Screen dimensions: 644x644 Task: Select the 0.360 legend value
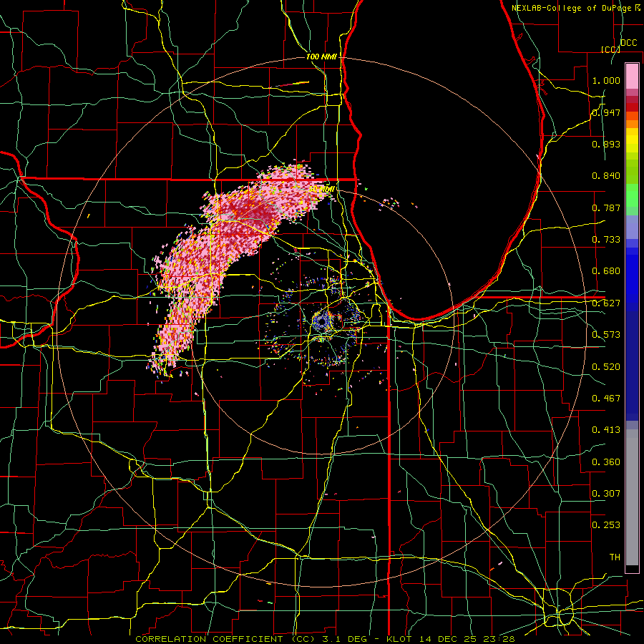click(606, 462)
